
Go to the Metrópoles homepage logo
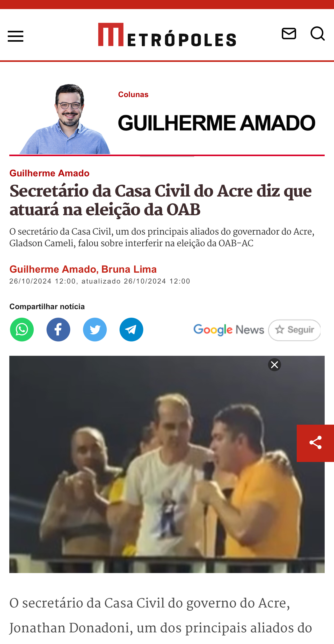[x=167, y=35]
